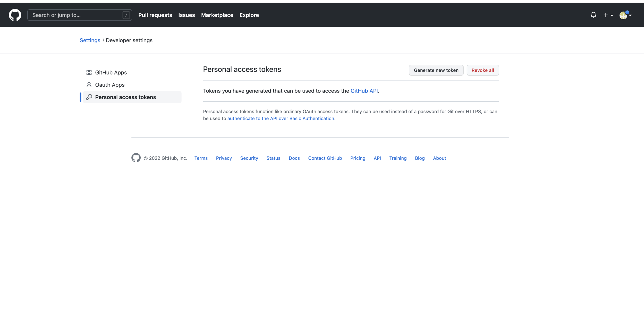
Task: Expand the plus create-new dropdown
Action: point(608,15)
